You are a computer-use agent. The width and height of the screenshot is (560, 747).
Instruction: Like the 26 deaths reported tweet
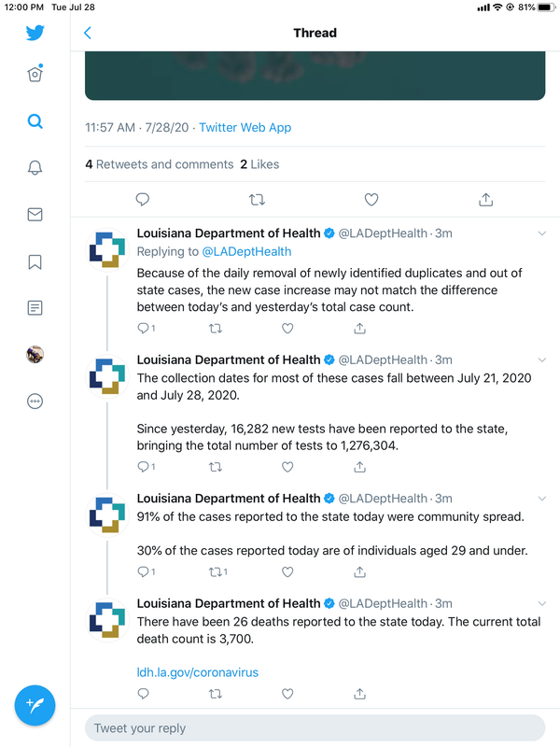coord(287,694)
